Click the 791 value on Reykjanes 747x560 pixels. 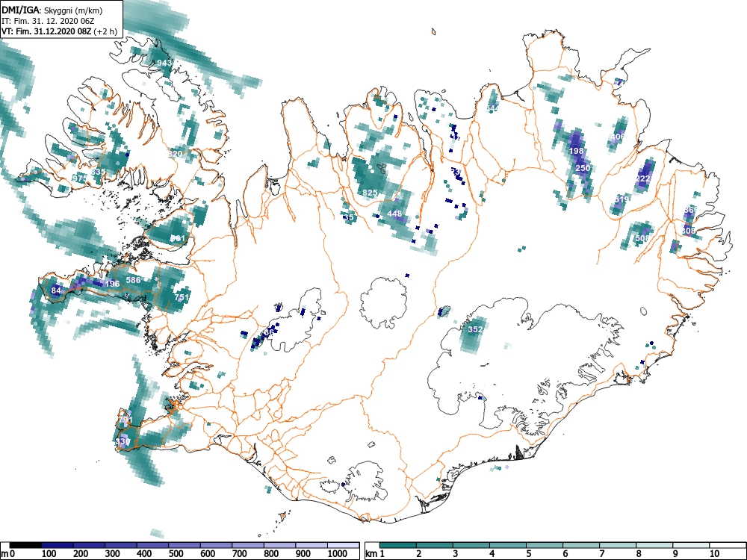point(125,420)
